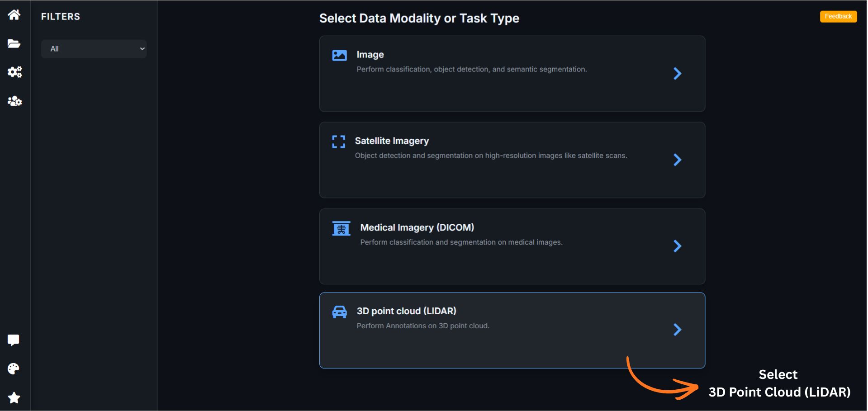Click the orange Feedback button
Screen dimensions: 868x411
click(x=838, y=16)
